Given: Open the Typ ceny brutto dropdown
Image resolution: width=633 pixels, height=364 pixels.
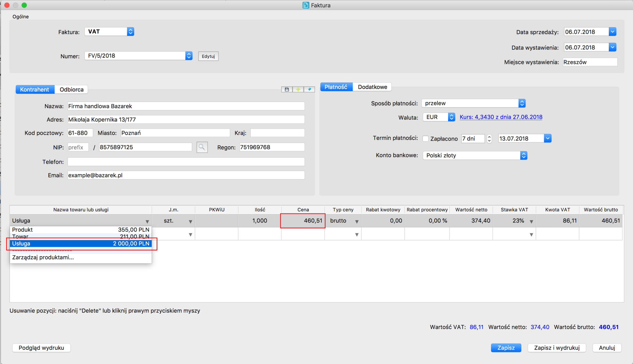Looking at the screenshot, I should pyautogui.click(x=357, y=221).
